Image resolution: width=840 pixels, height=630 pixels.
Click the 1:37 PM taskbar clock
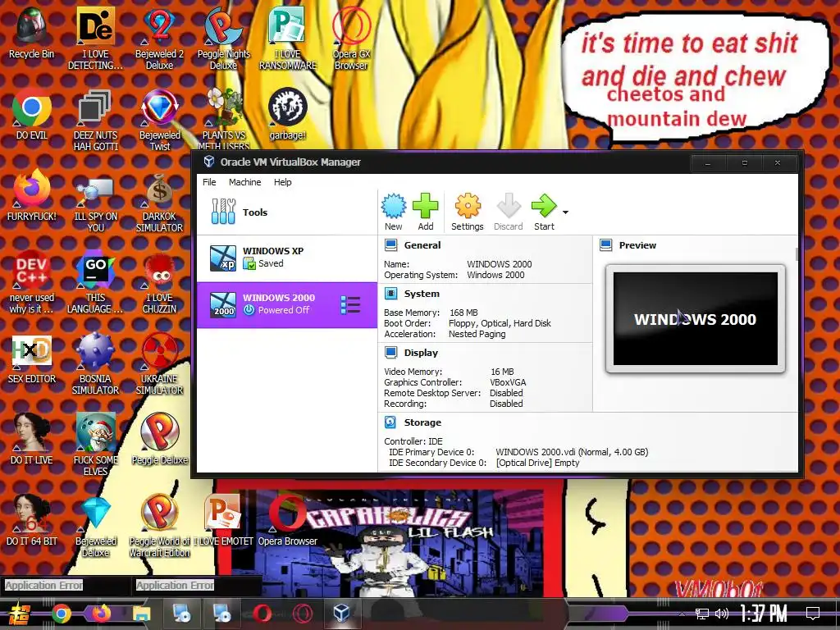coord(764,614)
